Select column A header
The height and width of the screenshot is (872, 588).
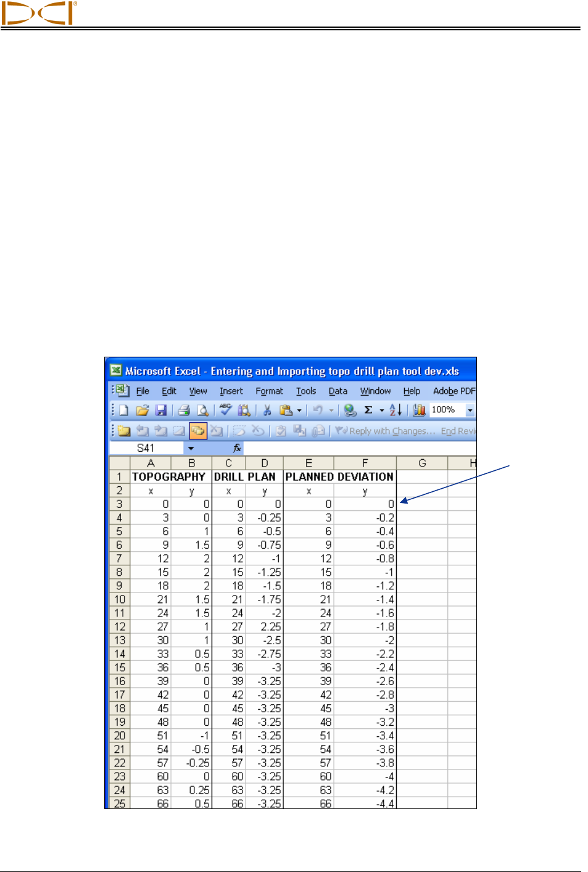(151, 463)
